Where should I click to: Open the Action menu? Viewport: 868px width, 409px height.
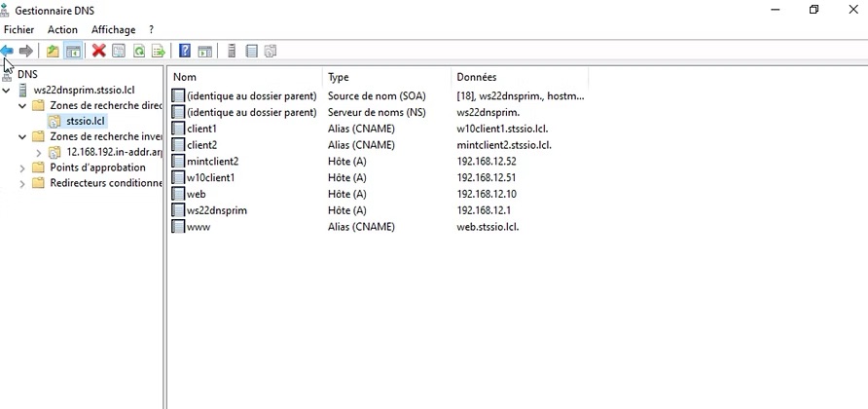pyautogui.click(x=62, y=29)
